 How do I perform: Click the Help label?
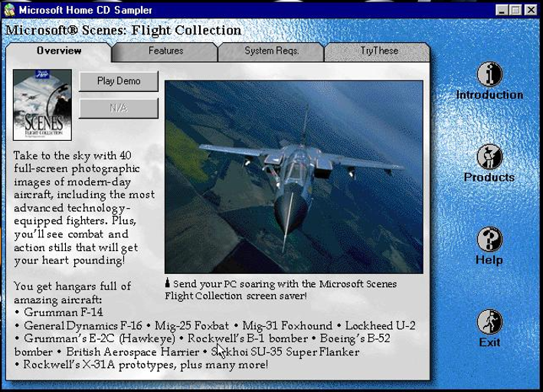point(489,260)
